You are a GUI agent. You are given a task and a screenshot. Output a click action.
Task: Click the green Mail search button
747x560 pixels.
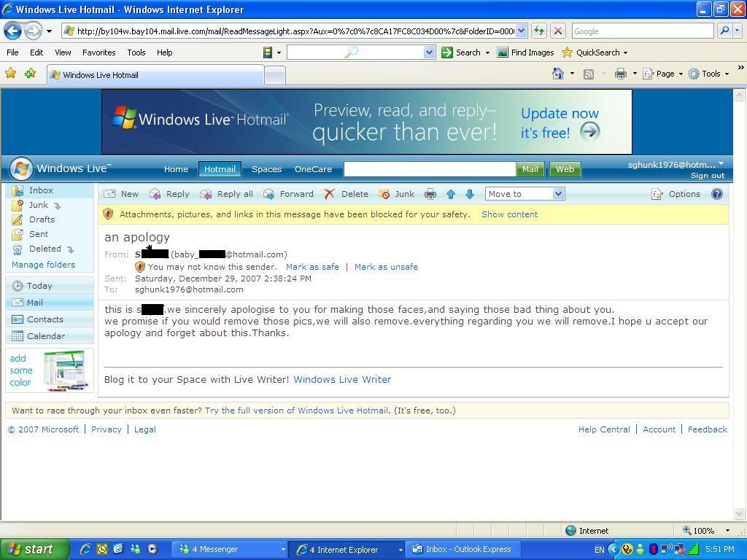click(530, 169)
